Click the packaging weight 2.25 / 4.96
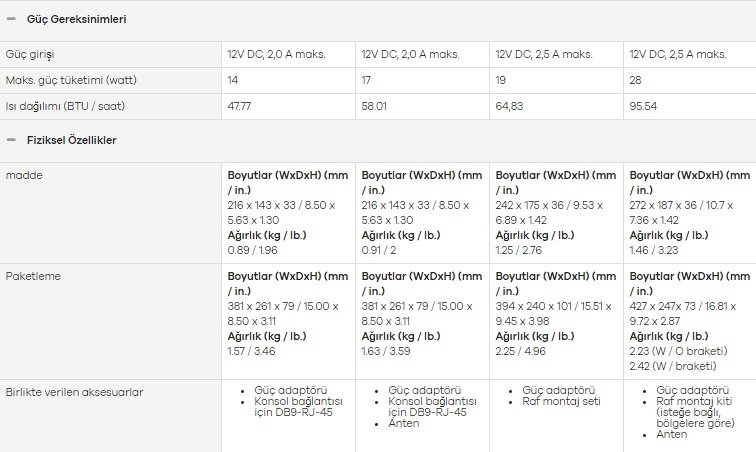 [x=521, y=351]
